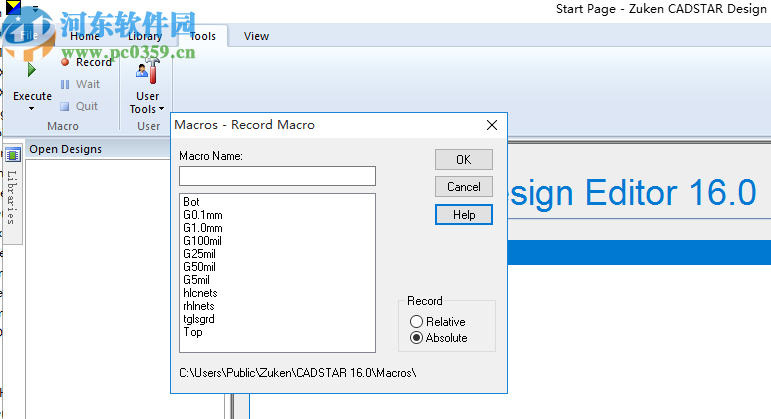This screenshot has height=419, width=771.
Task: Expand the User Tools dropdown arrow
Action: tap(161, 109)
